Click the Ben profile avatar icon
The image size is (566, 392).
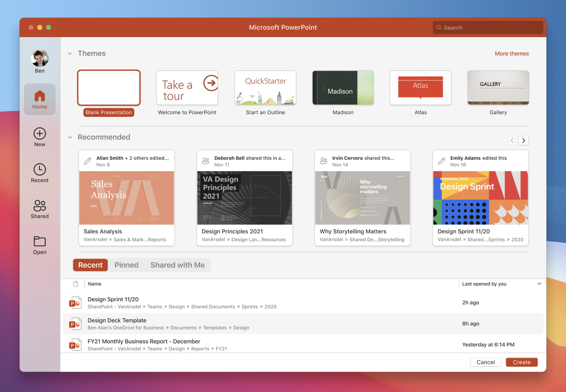40,58
